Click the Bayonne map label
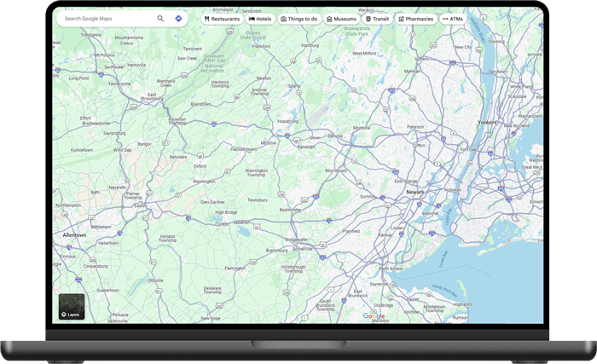Screen dimensions: 597x364 pyautogui.click(x=430, y=213)
